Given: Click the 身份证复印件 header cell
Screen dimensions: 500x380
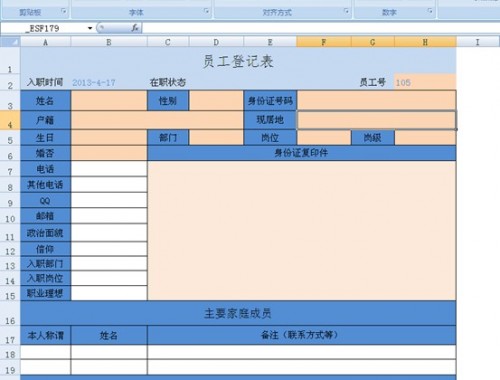Looking at the screenshot, I should pyautogui.click(x=302, y=153).
